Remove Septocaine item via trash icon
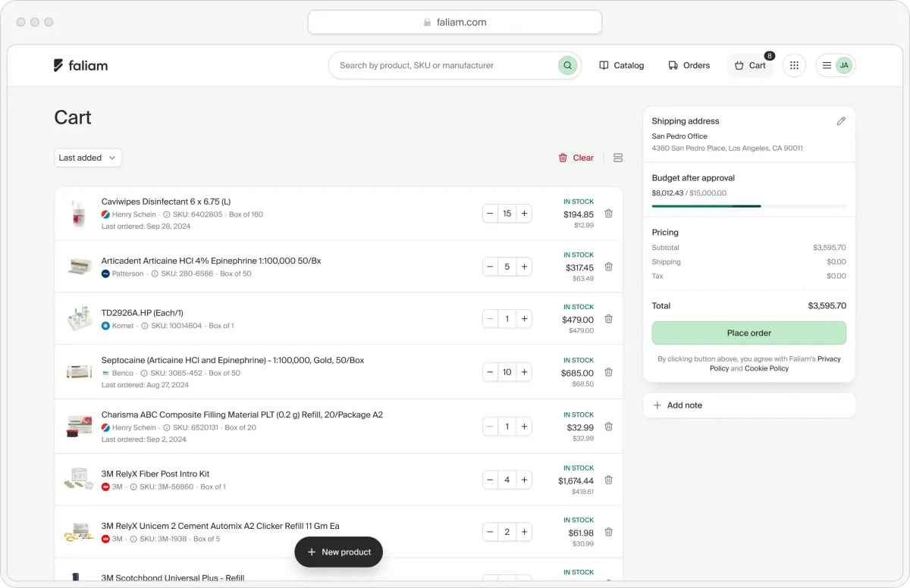Screen dimensions: 910x588 point(608,372)
